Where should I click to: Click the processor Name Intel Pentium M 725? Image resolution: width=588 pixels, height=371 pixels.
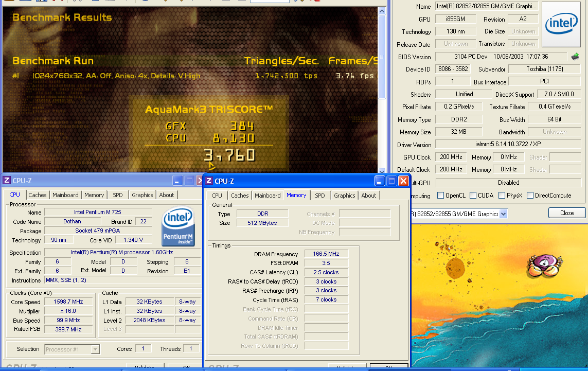(98, 212)
